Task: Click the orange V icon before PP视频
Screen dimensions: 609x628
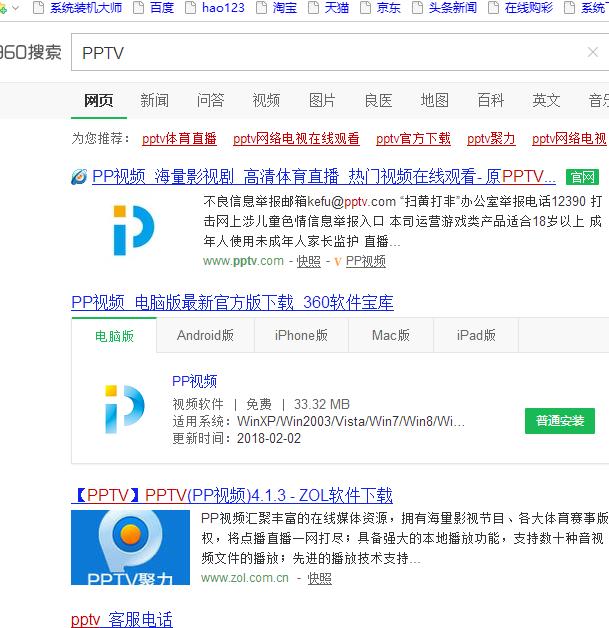Action: [x=338, y=262]
